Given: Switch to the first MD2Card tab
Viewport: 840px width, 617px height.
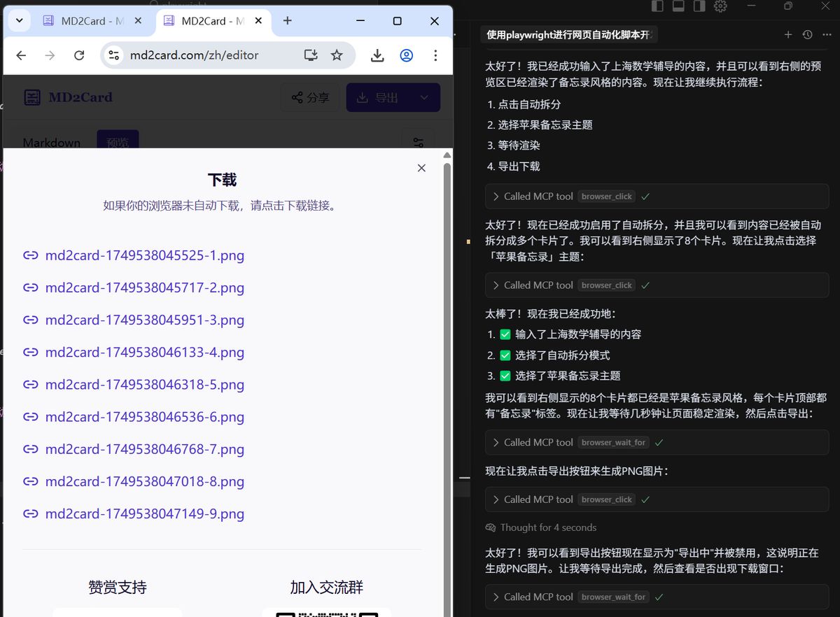Looking at the screenshot, I should (83, 21).
